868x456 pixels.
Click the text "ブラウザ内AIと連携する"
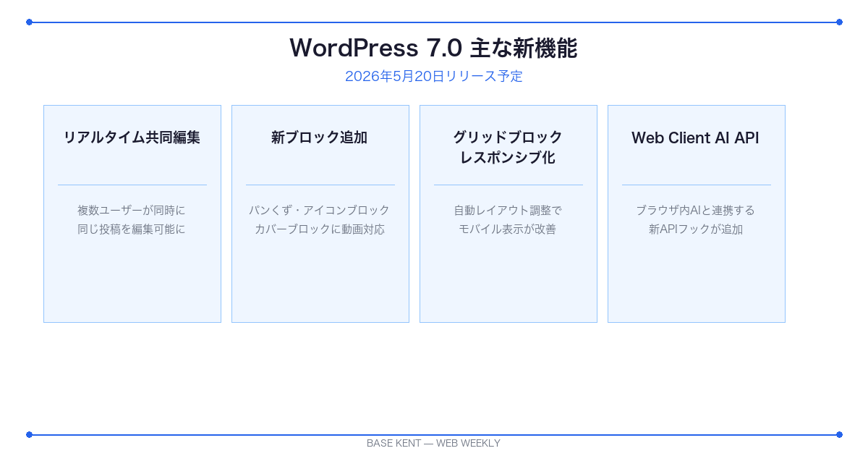(695, 210)
